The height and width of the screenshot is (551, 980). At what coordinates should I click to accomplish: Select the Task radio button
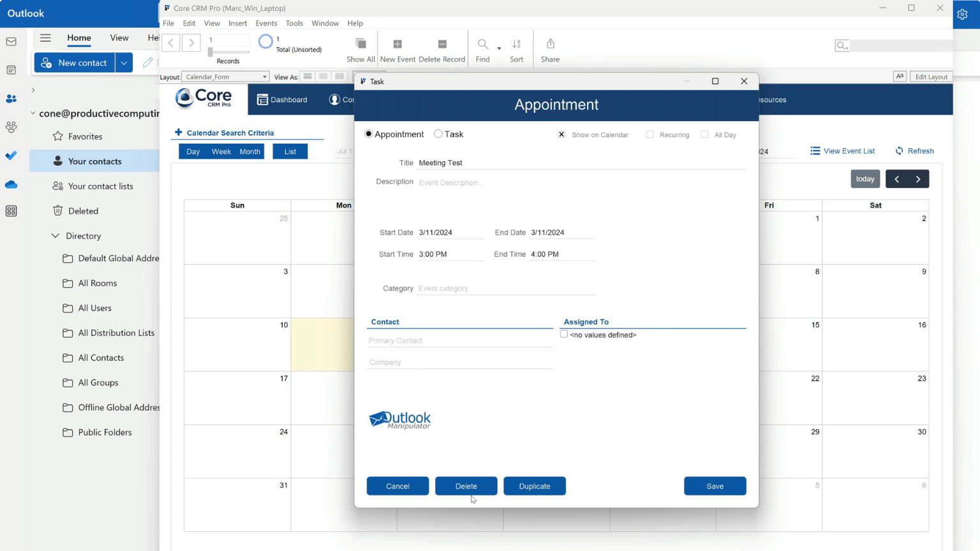[438, 134]
